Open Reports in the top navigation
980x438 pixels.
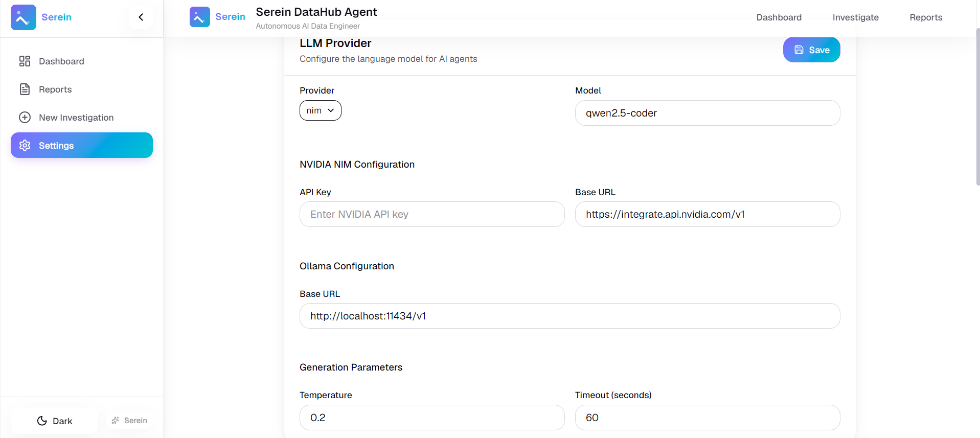pyautogui.click(x=926, y=17)
